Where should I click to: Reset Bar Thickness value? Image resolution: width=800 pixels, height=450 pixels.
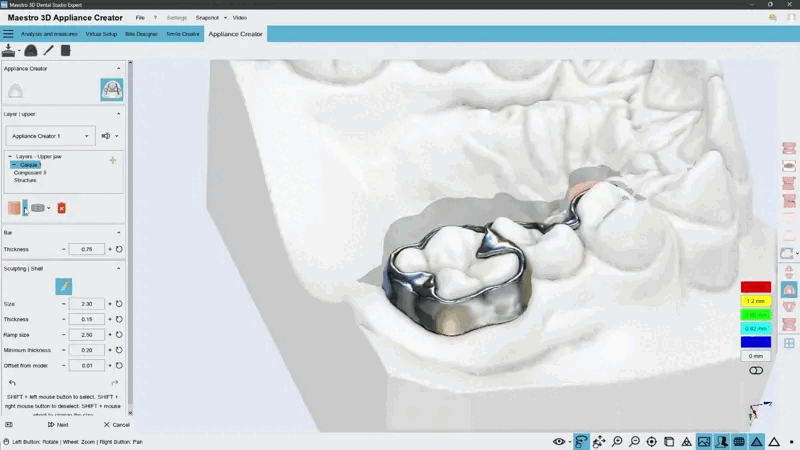119,249
